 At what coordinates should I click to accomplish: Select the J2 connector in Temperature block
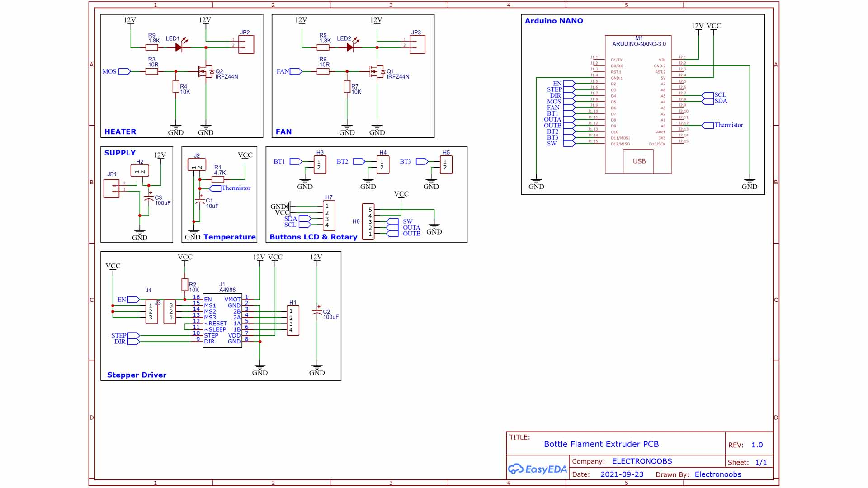pos(197,165)
